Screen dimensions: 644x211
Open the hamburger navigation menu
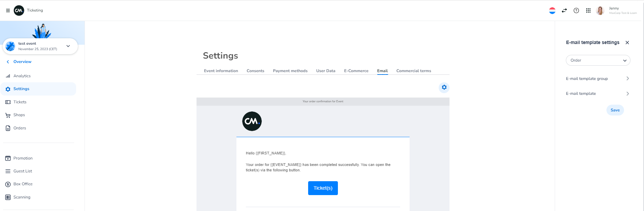pos(8,10)
